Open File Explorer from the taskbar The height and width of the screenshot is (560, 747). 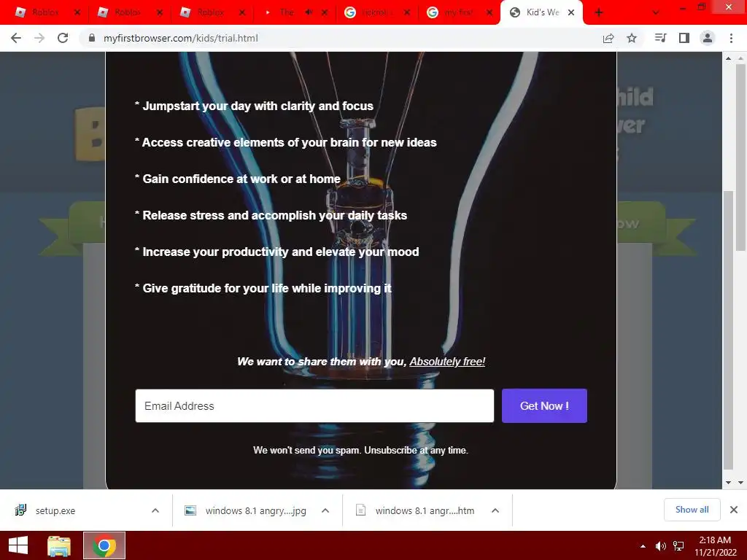click(59, 545)
